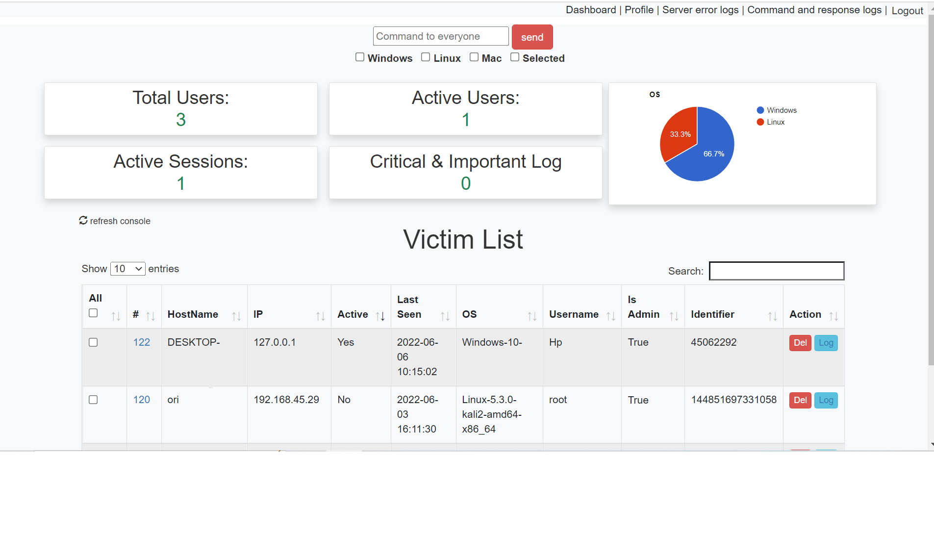The image size is (934, 560).
Task: Enable the Mac target checkbox
Action: pos(474,57)
